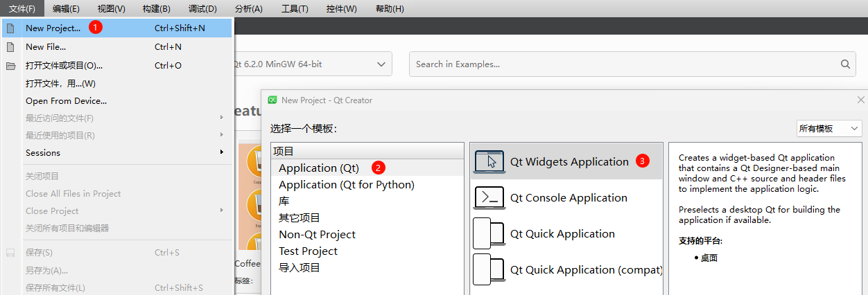The height and width of the screenshot is (295, 868).
Task: Open the 编辑(E) menu
Action: [x=66, y=8]
